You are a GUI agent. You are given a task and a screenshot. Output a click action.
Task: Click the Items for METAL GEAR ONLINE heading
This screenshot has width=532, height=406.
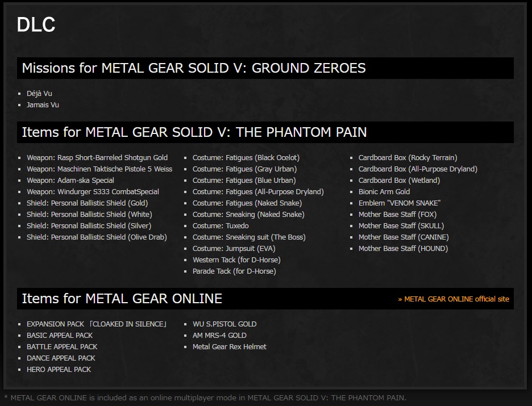pos(122,299)
